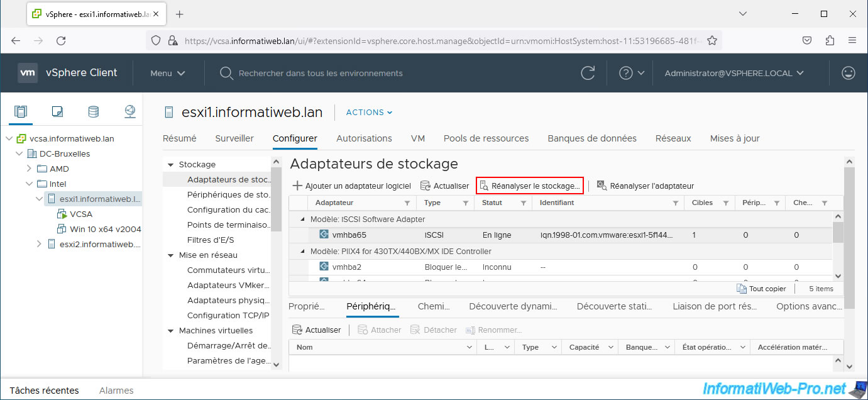Open Options avanc... tab
This screenshot has width=868, height=400.
coord(809,306)
